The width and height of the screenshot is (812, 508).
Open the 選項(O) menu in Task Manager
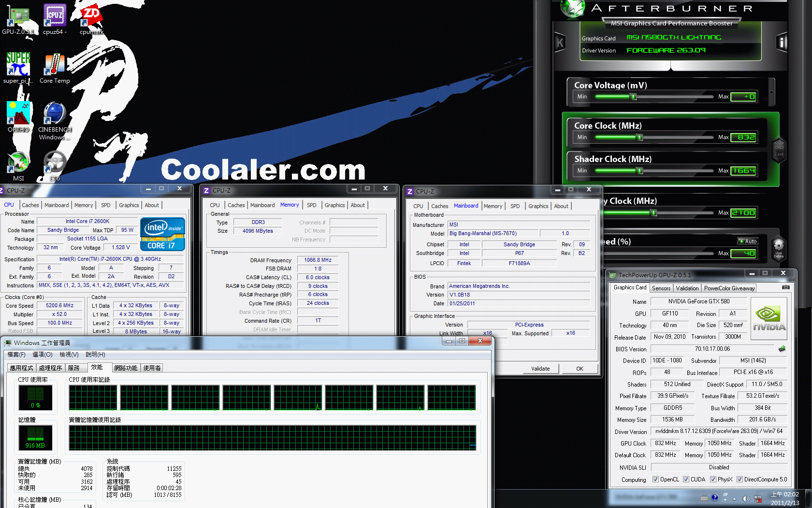point(43,355)
